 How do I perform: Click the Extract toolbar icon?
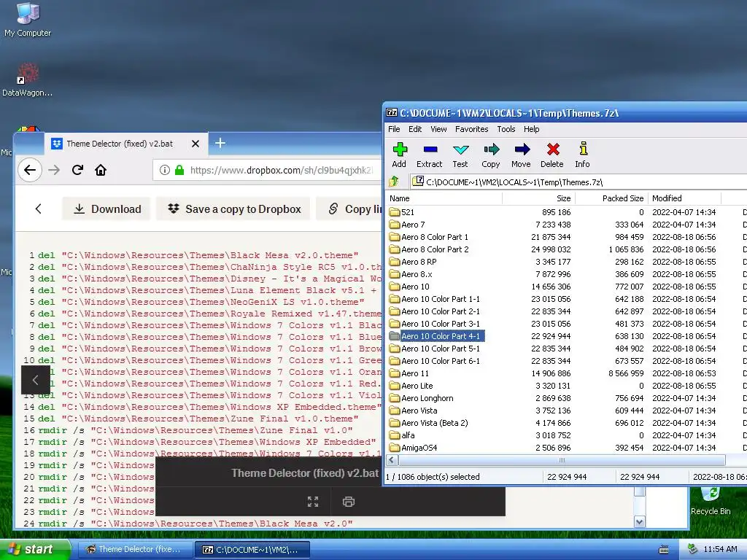click(429, 155)
